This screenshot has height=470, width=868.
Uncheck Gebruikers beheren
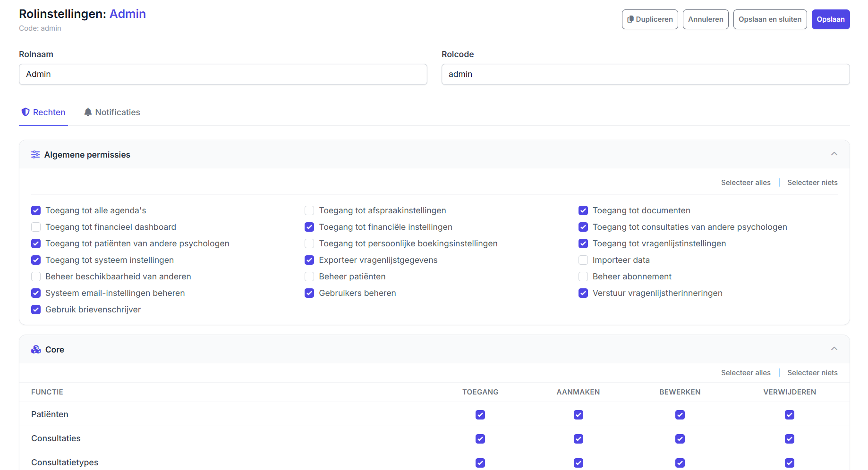309,293
